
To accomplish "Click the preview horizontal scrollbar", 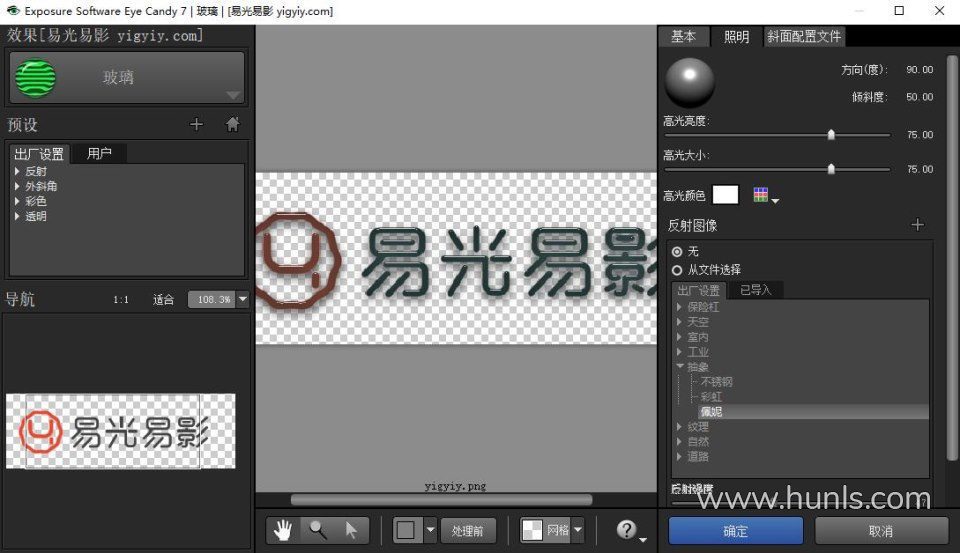I will pos(441,500).
